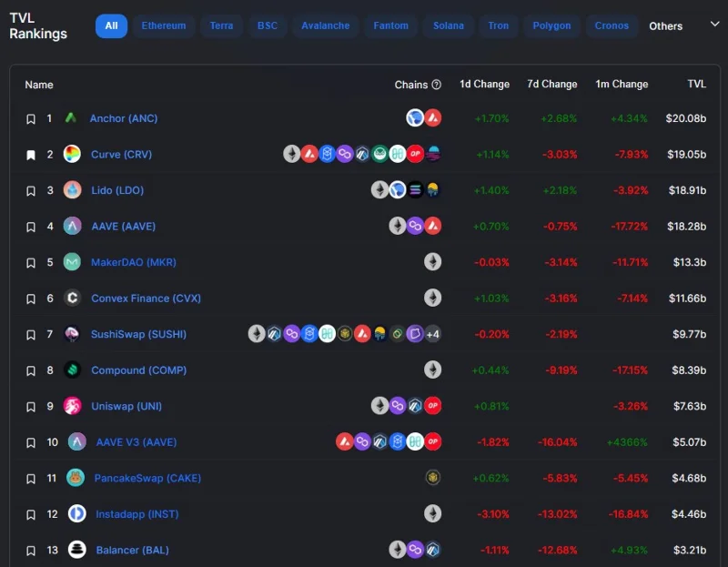This screenshot has height=567, width=728.
Task: Click Polygon chain icon in AAVE row
Action: 415,226
